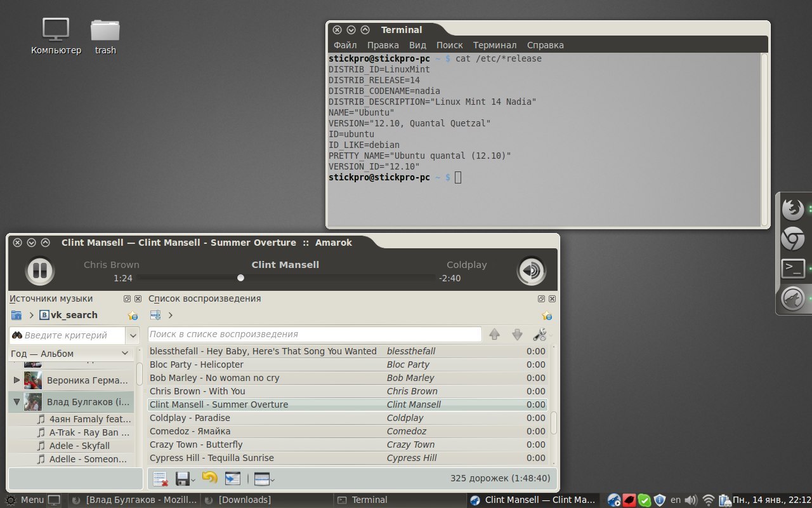Viewport: 812px width, 508px height.
Task: Jump to next search result with down arrow
Action: coord(517,335)
